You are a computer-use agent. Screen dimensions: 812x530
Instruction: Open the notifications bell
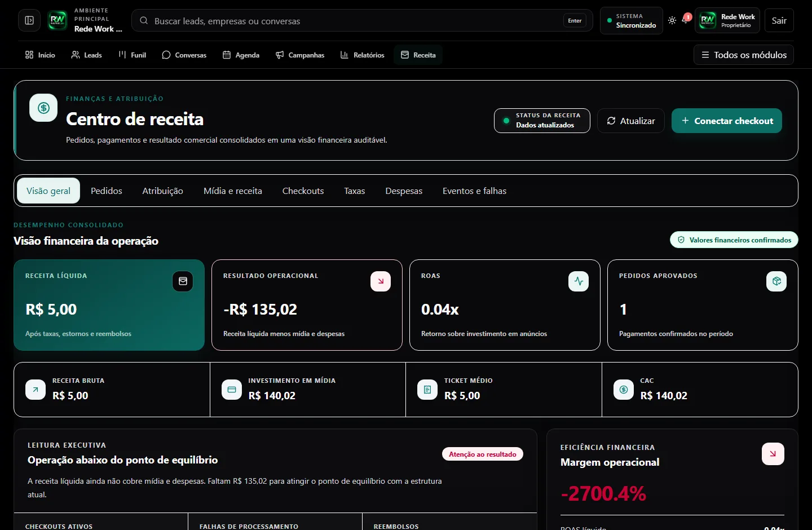[x=686, y=19]
